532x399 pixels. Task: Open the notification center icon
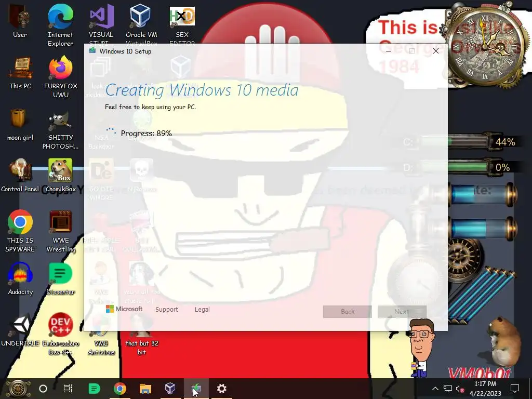515,389
